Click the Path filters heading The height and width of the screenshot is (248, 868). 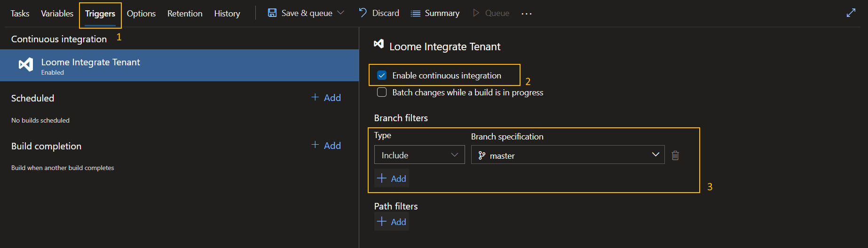pyautogui.click(x=396, y=206)
